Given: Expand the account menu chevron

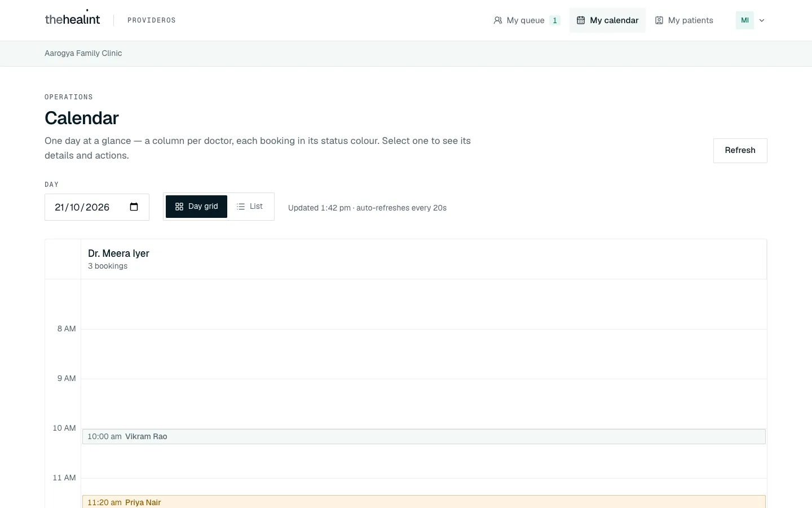Looking at the screenshot, I should pos(762,20).
